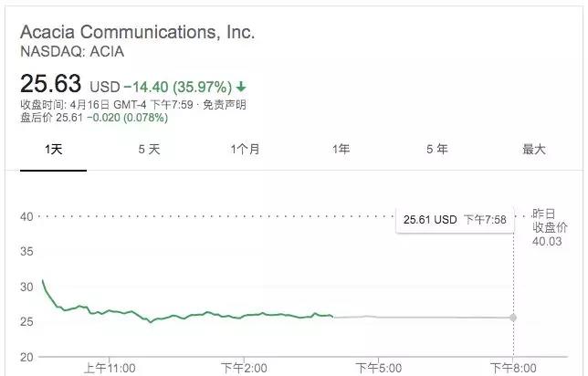Image resolution: width=588 pixels, height=376 pixels.
Task: Click the NASDAQ: ACIA ticker text
Action: coord(72,52)
